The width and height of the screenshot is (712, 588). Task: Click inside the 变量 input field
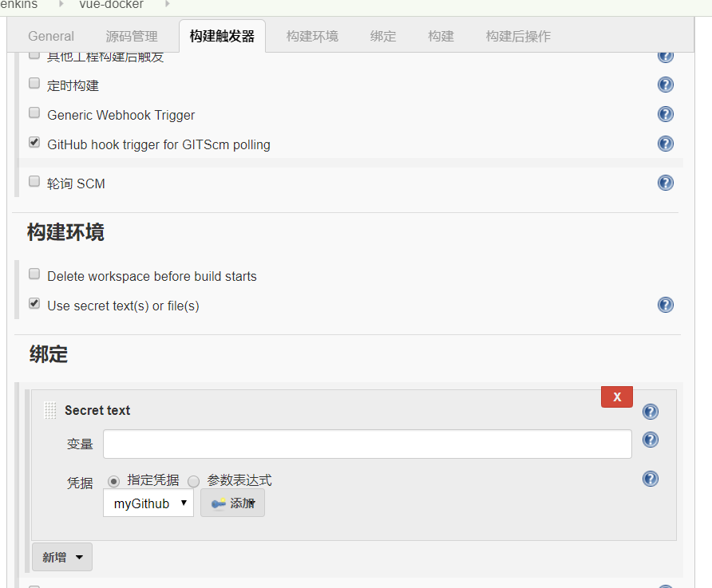pyautogui.click(x=366, y=444)
